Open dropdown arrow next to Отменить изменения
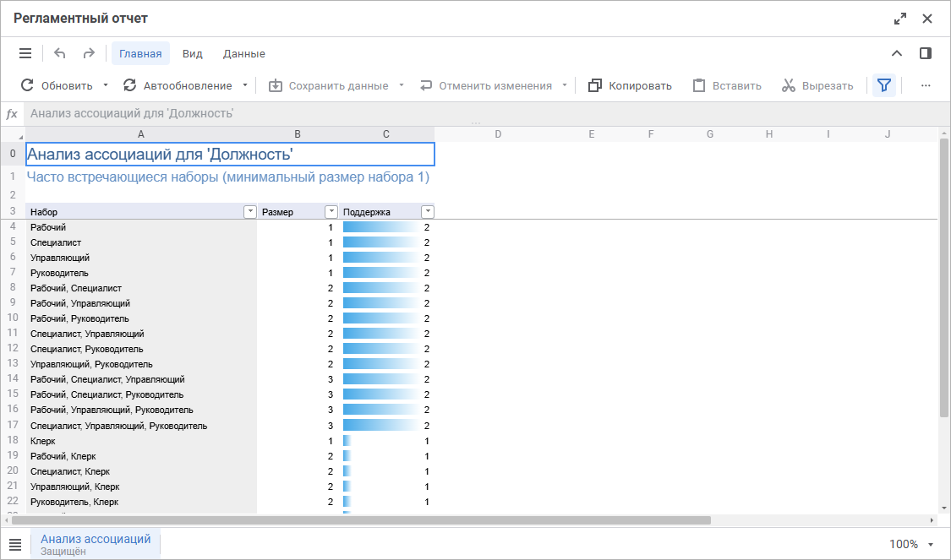This screenshot has width=951, height=560. [565, 85]
